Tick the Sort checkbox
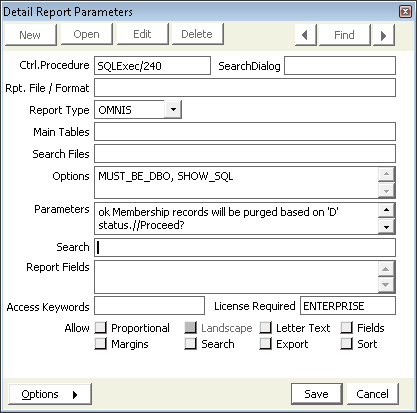 pos(346,343)
